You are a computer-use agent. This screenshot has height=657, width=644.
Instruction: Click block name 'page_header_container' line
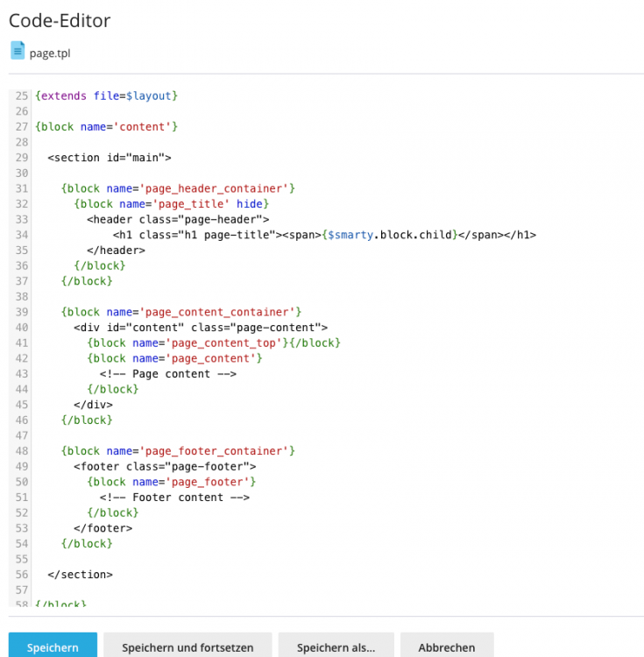pyautogui.click(x=178, y=188)
